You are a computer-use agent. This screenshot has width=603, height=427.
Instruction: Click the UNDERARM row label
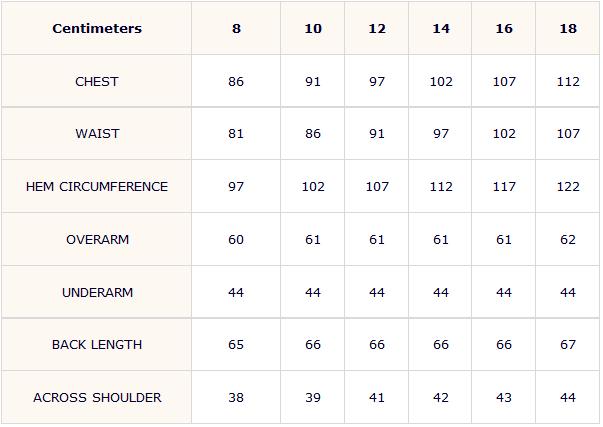pos(97,292)
